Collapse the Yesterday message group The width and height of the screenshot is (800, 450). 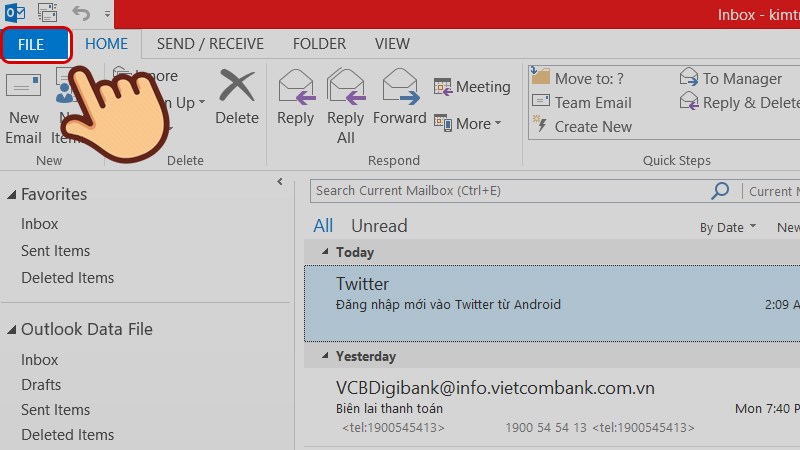click(325, 356)
